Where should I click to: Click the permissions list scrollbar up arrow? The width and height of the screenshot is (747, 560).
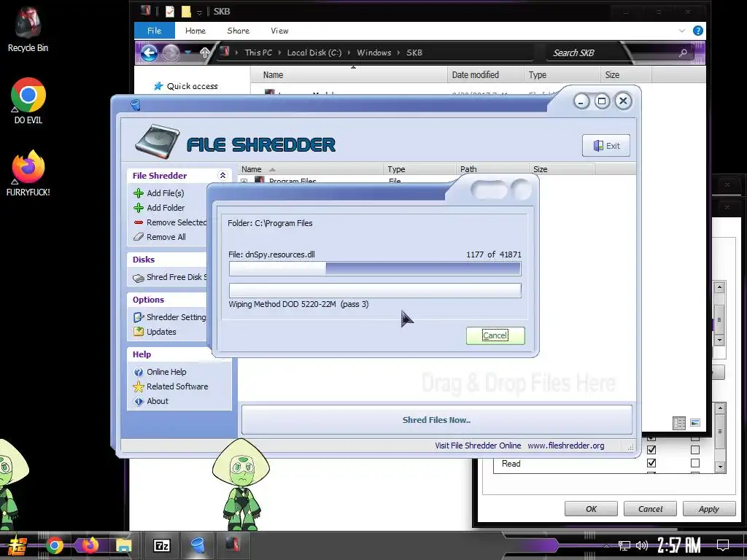point(720,408)
